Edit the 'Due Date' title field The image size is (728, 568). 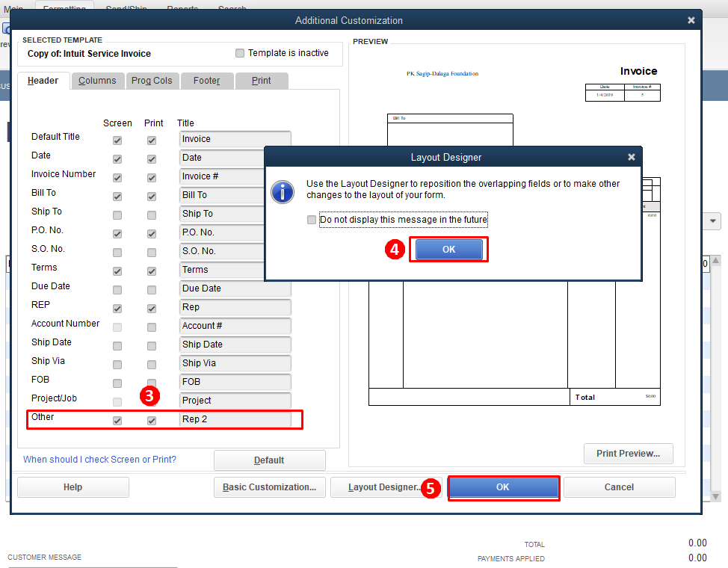pyautogui.click(x=235, y=288)
